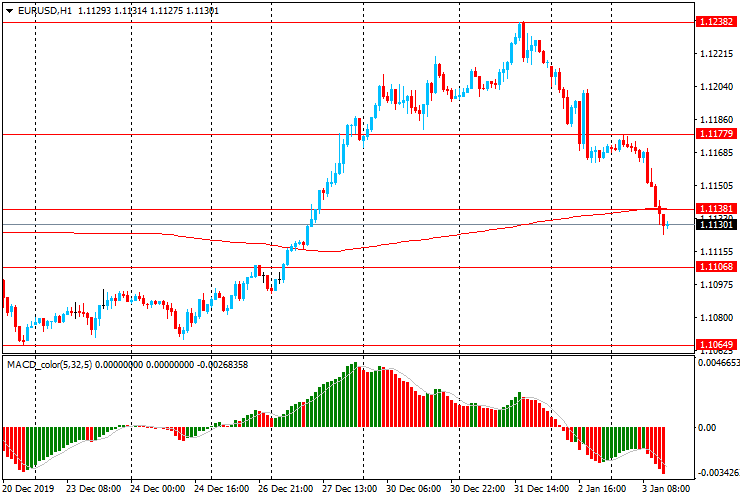
Task: Click the 1.12215 price scale value
Action: click(x=717, y=54)
